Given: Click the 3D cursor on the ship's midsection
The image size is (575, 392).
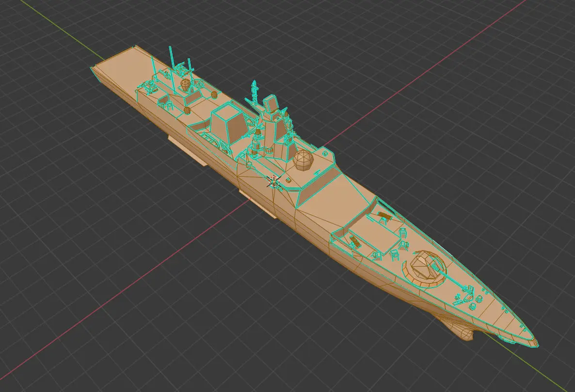Looking at the screenshot, I should click(273, 181).
